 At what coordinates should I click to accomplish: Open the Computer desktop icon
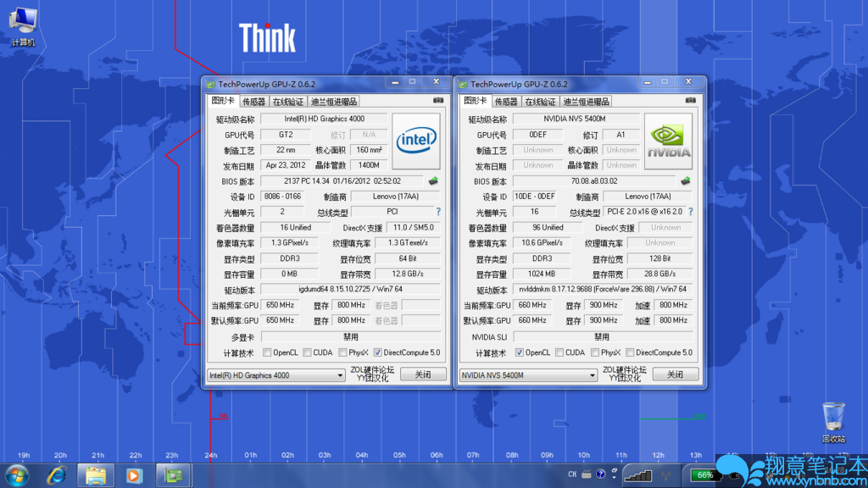(23, 26)
